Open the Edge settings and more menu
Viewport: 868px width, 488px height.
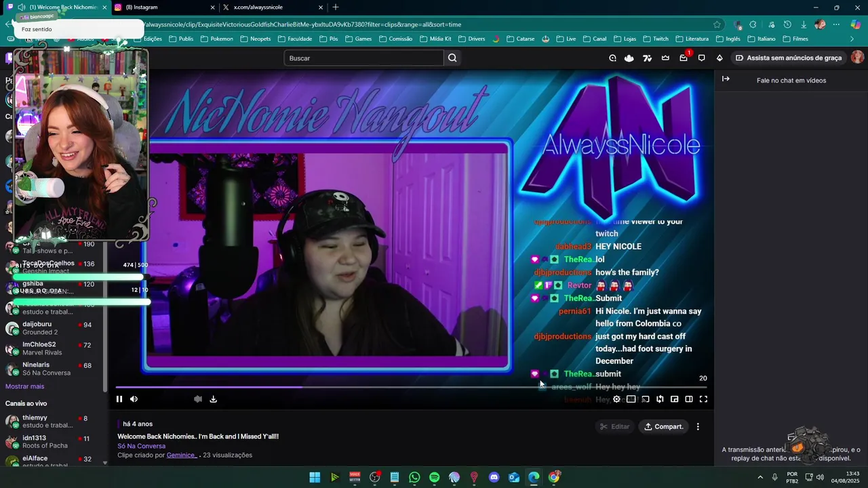coord(836,24)
